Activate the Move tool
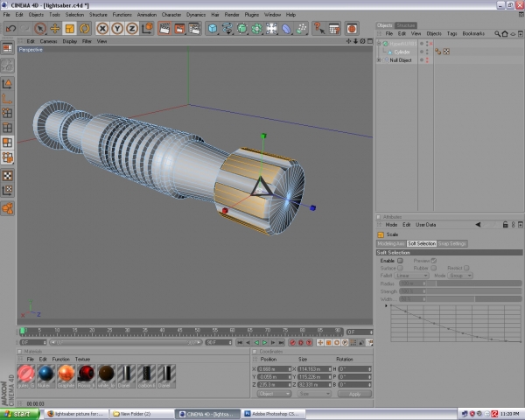Screen dimensions: 525x420 [x=55, y=29]
